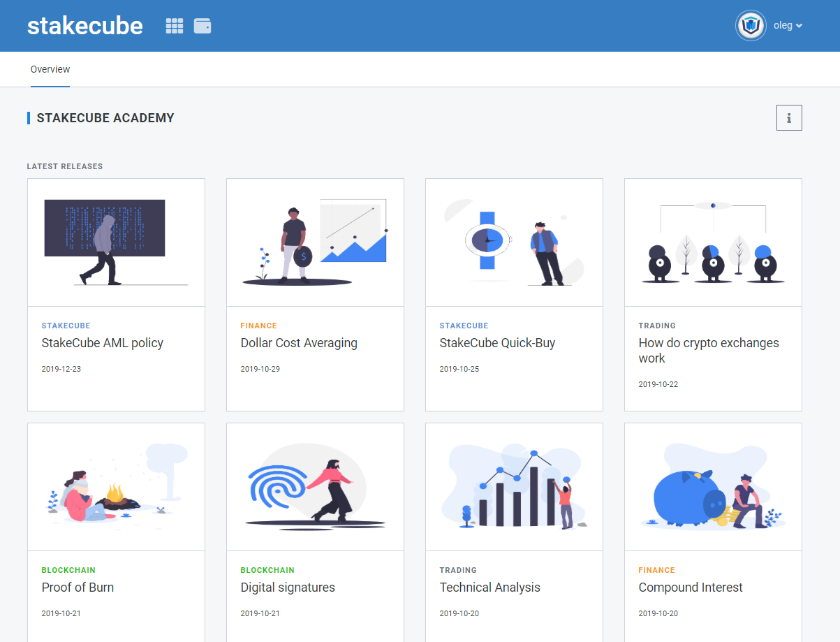This screenshot has height=642, width=840.
Task: Select the Overview tab
Action: pos(50,69)
